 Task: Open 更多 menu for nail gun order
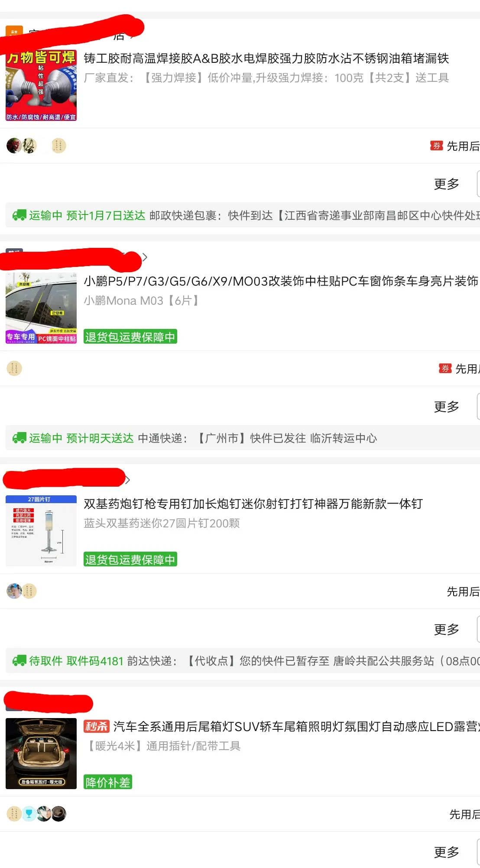coord(447,630)
